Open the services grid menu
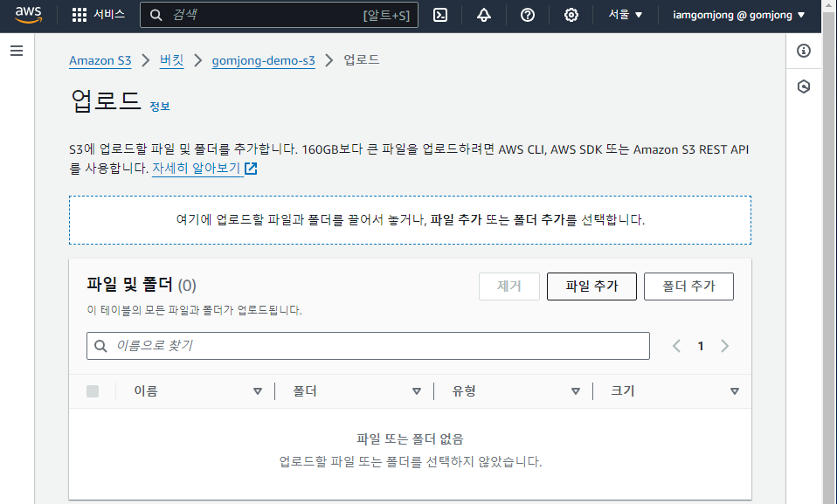The height and width of the screenshot is (504, 837). 79,15
